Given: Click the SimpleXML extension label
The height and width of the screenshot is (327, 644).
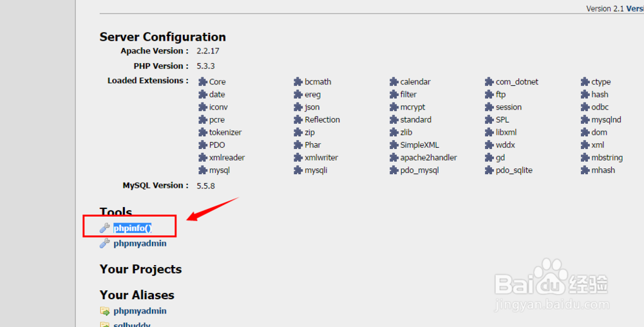Looking at the screenshot, I should [419, 145].
